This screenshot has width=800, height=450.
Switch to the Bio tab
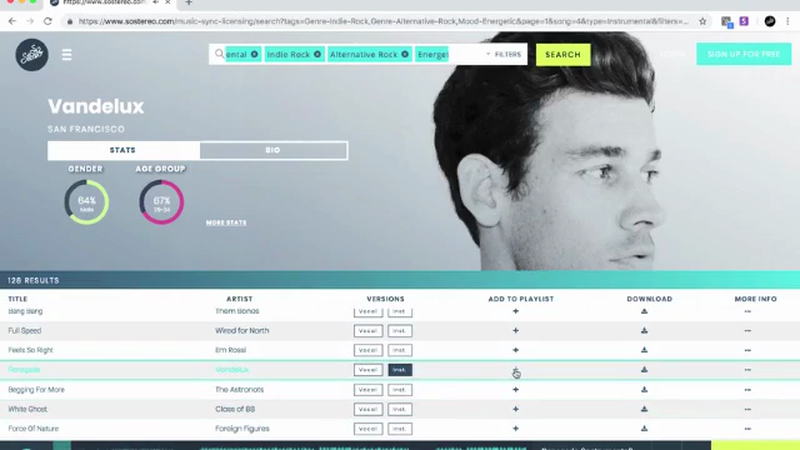(273, 150)
